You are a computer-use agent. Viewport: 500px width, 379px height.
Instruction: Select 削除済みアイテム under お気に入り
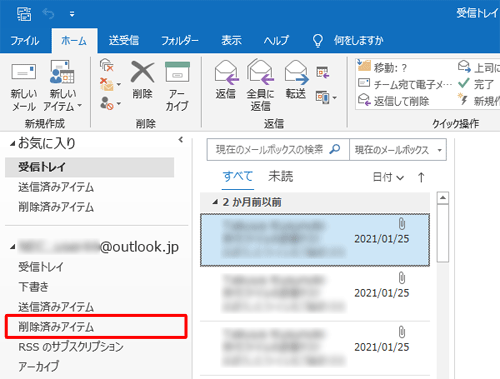click(x=56, y=207)
